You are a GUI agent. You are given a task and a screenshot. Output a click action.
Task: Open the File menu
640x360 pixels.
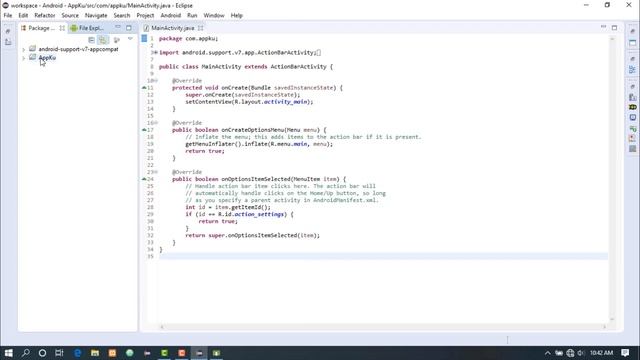(8, 16)
